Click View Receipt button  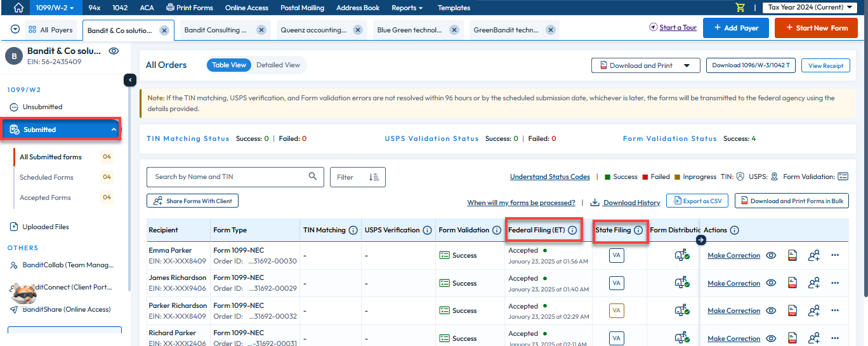coord(825,65)
